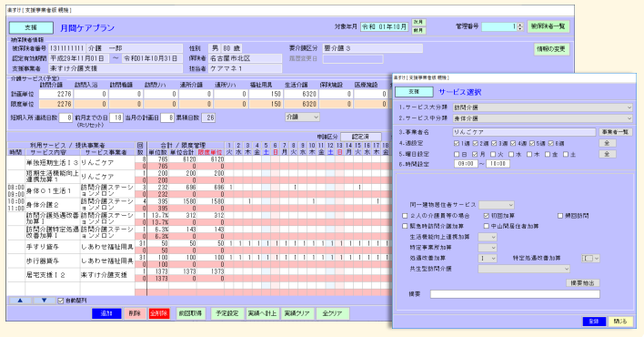
Task: Open the 共生型訪問介護 dropdown
Action: pyautogui.click(x=524, y=269)
